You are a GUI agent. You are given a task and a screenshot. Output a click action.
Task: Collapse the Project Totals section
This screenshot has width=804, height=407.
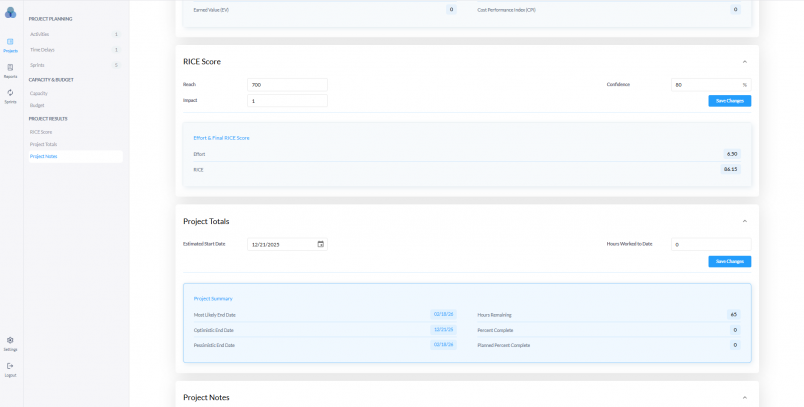tap(744, 221)
